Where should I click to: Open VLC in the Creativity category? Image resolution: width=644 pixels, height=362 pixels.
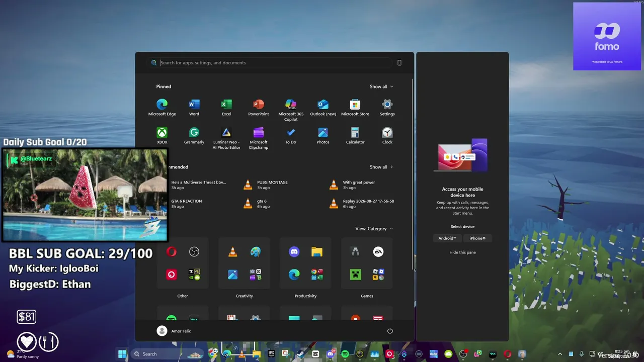[233, 252]
